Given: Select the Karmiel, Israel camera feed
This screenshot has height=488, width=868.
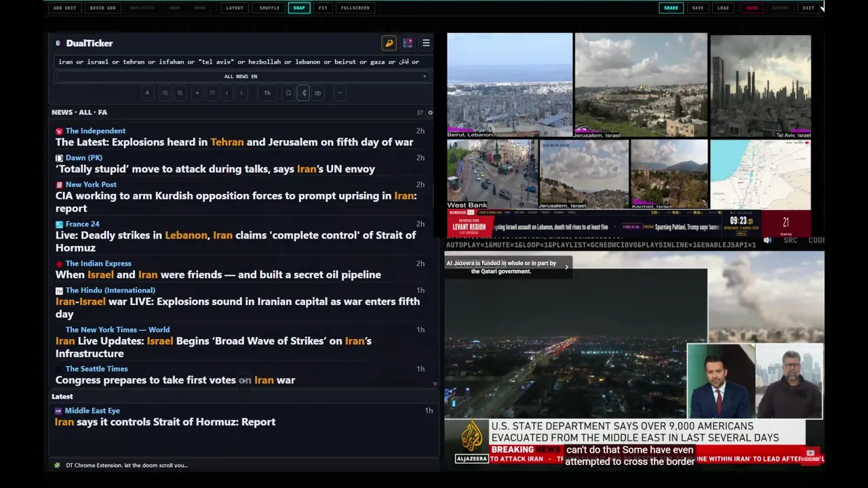Looking at the screenshot, I should pyautogui.click(x=669, y=174).
